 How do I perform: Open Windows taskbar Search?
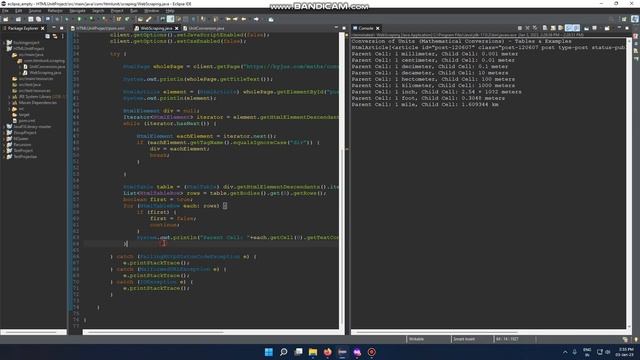(283, 352)
